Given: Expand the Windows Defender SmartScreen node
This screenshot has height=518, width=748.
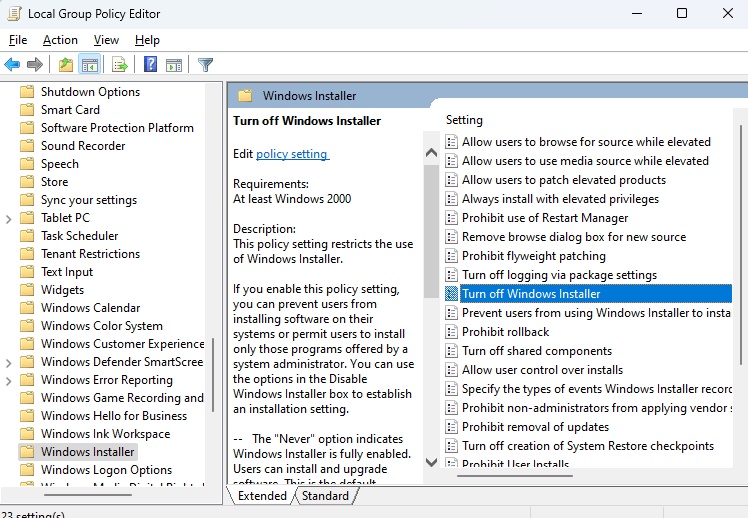Looking at the screenshot, I should 9,363.
